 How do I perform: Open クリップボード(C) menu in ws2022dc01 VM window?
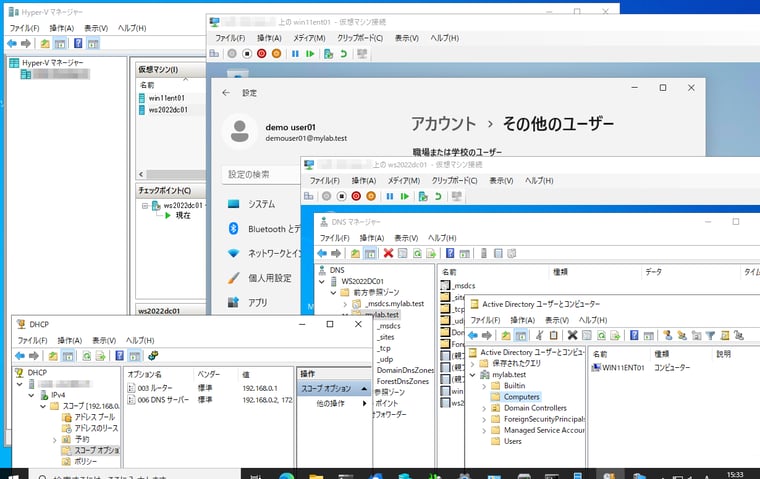click(x=454, y=180)
